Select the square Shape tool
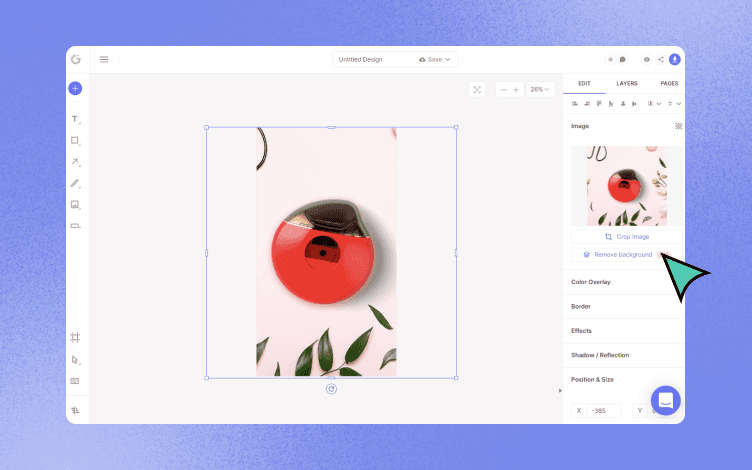 (75, 141)
